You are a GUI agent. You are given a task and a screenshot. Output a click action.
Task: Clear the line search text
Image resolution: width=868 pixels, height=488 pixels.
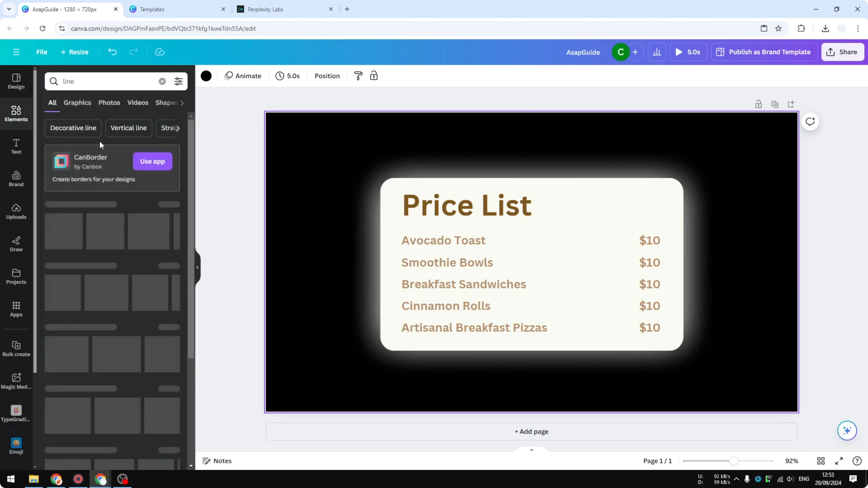pyautogui.click(x=162, y=81)
